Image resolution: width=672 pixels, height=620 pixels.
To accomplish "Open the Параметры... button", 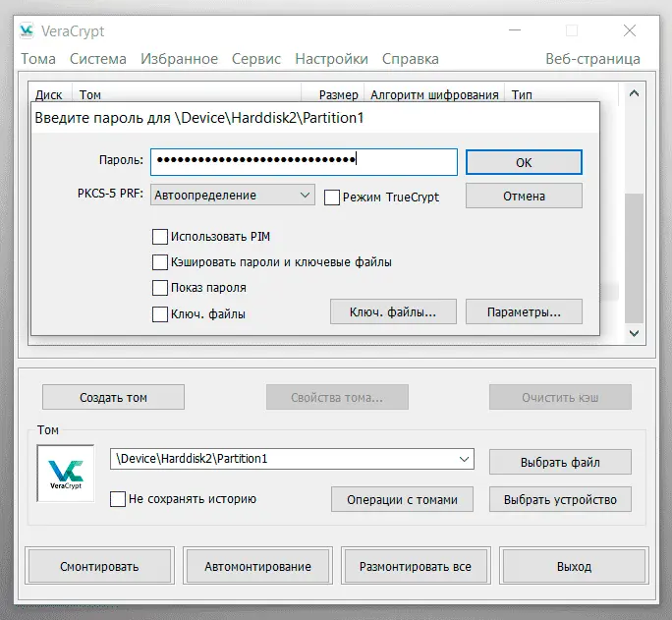I will tap(524, 311).
